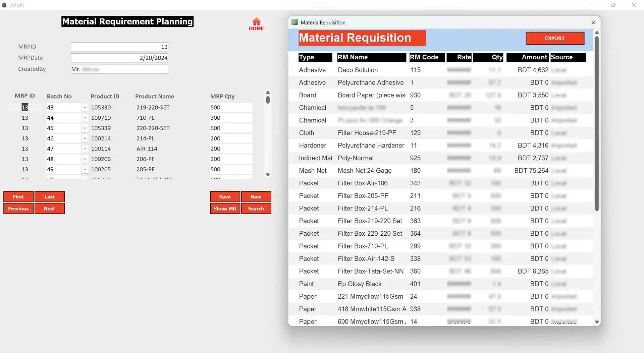The width and height of the screenshot is (644, 353).
Task: Open the Batch No 49 dropdown
Action: 85,170
